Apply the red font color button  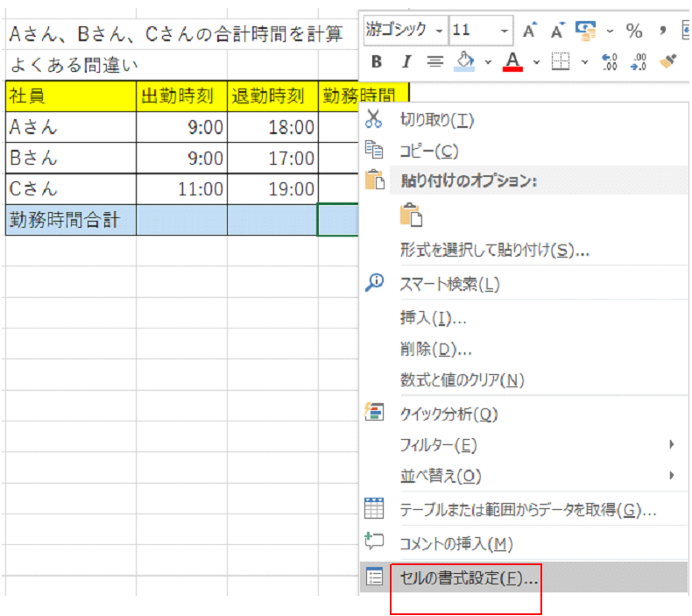513,61
